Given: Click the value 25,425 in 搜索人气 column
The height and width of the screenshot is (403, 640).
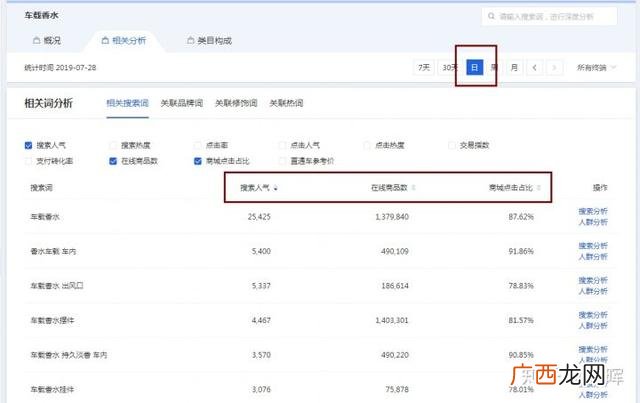Looking at the screenshot, I should (259, 217).
